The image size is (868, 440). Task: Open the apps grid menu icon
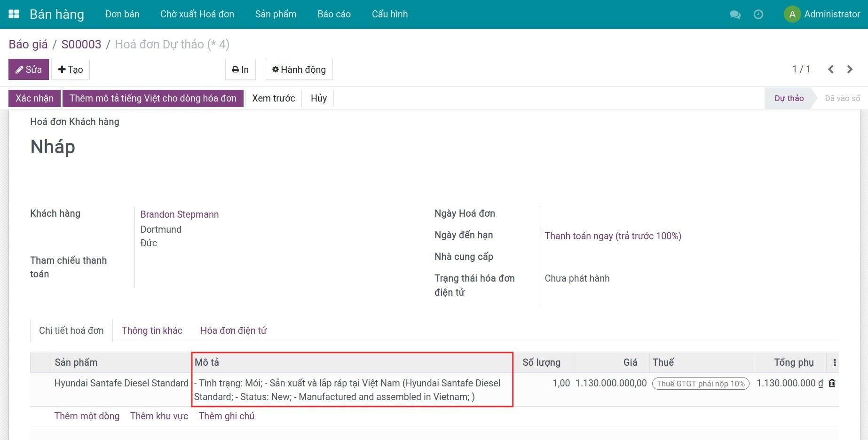pos(14,14)
